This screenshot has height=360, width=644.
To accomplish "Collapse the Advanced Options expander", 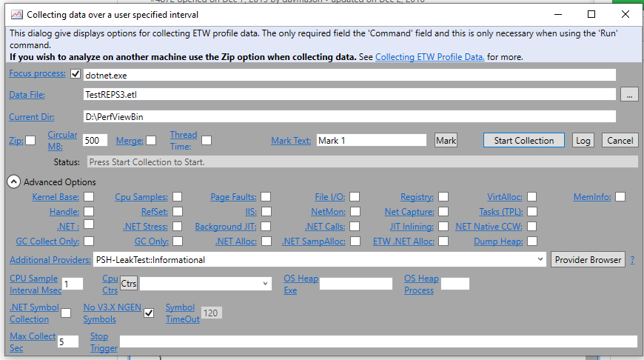I will click(13, 181).
